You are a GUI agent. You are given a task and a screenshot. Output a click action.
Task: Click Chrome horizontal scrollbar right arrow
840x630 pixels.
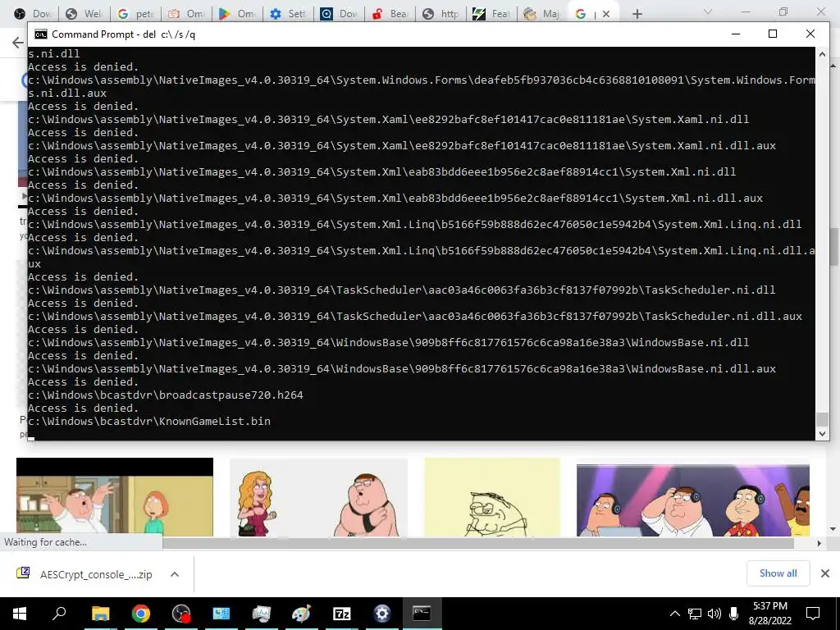(819, 543)
